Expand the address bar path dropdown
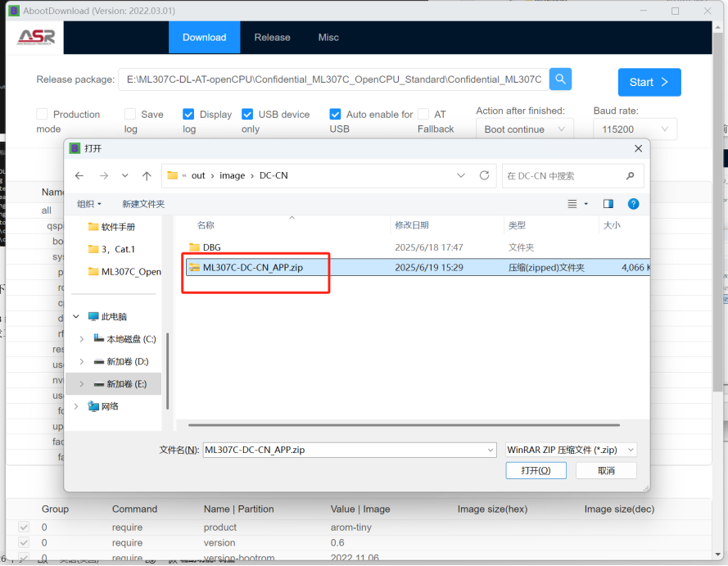Viewport: 728px width, 566px height. pos(460,175)
